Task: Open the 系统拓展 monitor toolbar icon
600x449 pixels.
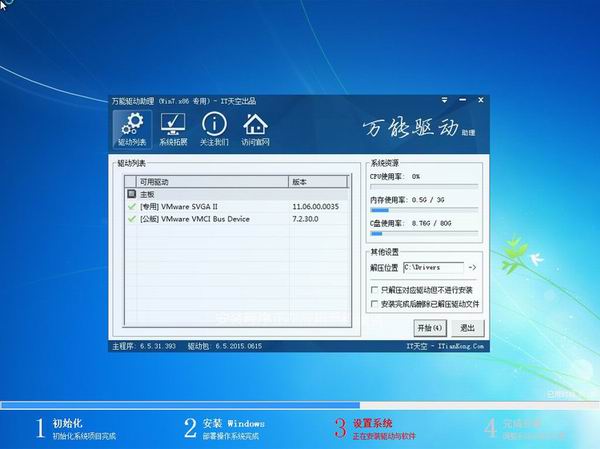Action: [173, 129]
